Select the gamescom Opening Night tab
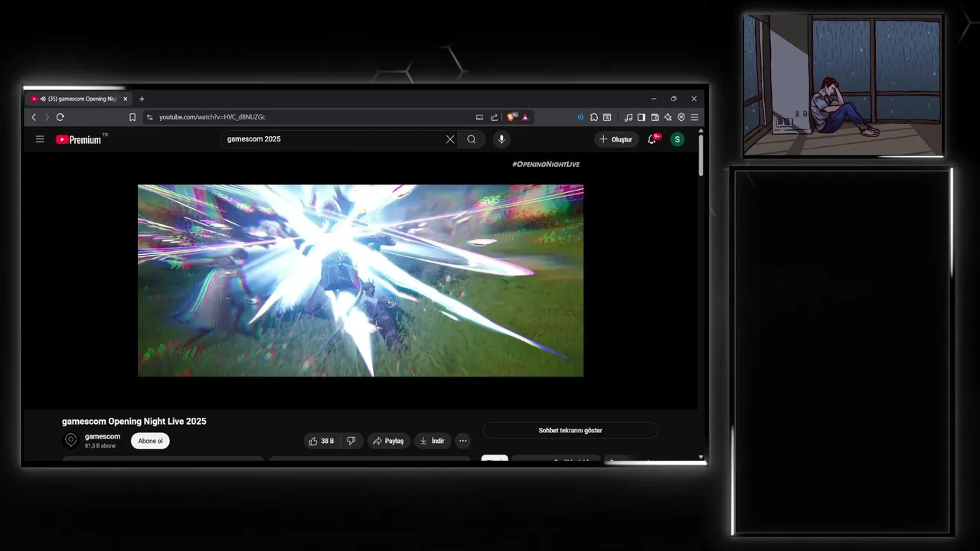This screenshot has height=551, width=980. tap(79, 99)
